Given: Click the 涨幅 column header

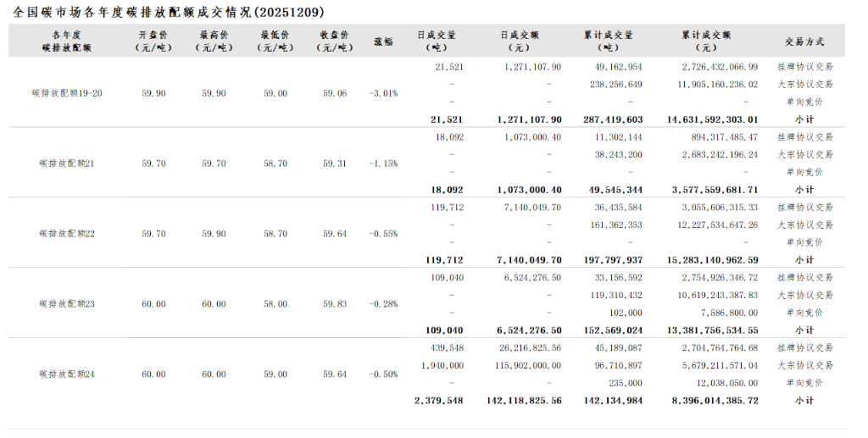Looking at the screenshot, I should [x=383, y=41].
